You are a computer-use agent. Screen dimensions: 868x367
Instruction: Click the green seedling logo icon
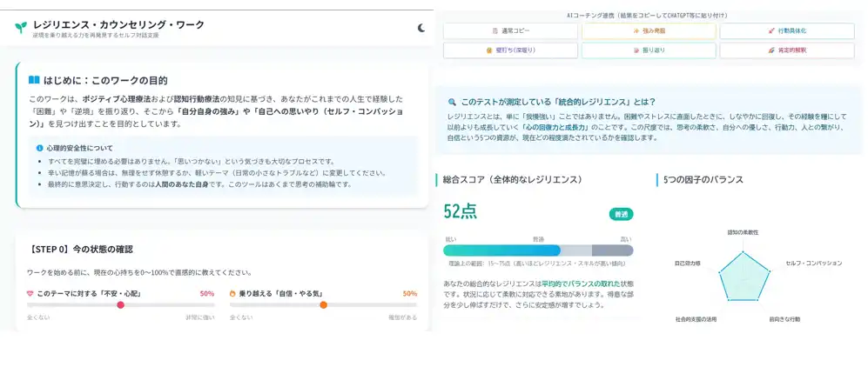click(21, 27)
